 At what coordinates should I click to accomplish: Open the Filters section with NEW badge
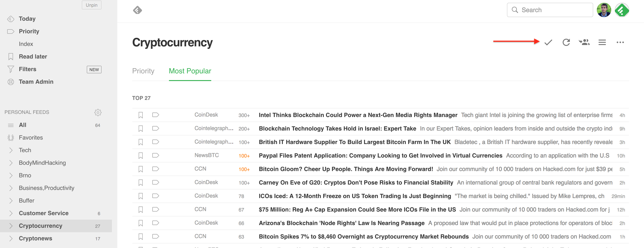[x=27, y=69]
